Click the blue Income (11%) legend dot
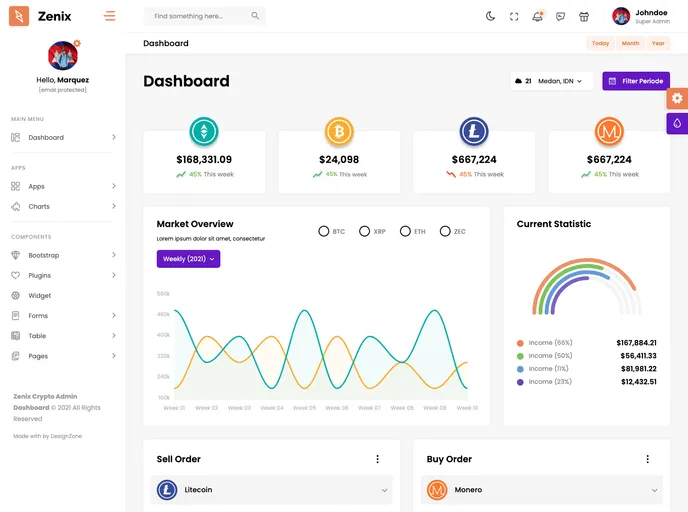 [x=520, y=369]
